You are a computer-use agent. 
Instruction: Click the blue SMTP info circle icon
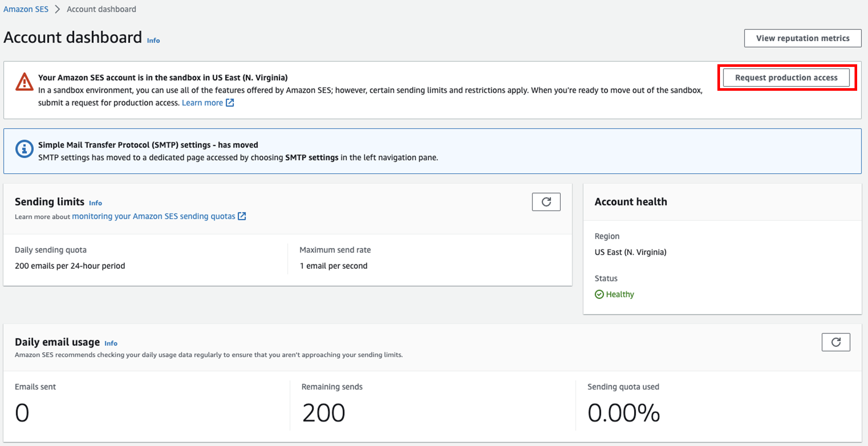24,149
